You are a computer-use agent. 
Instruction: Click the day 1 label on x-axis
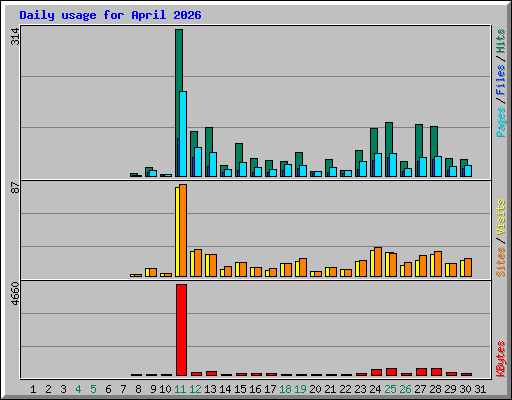point(33,389)
